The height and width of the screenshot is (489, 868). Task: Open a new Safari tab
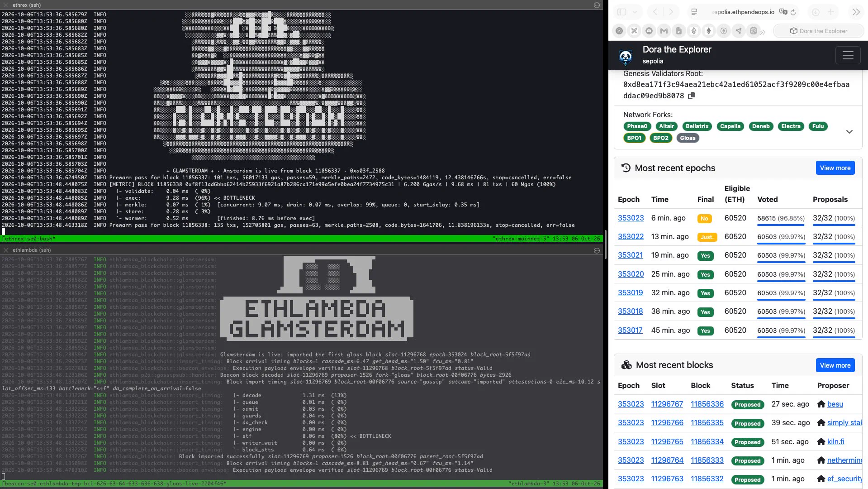(x=831, y=12)
